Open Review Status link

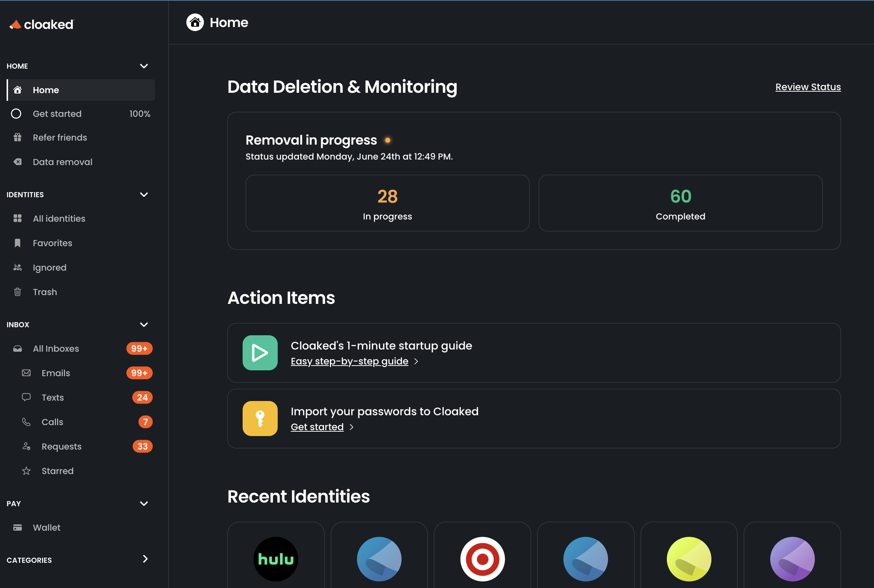click(x=807, y=87)
